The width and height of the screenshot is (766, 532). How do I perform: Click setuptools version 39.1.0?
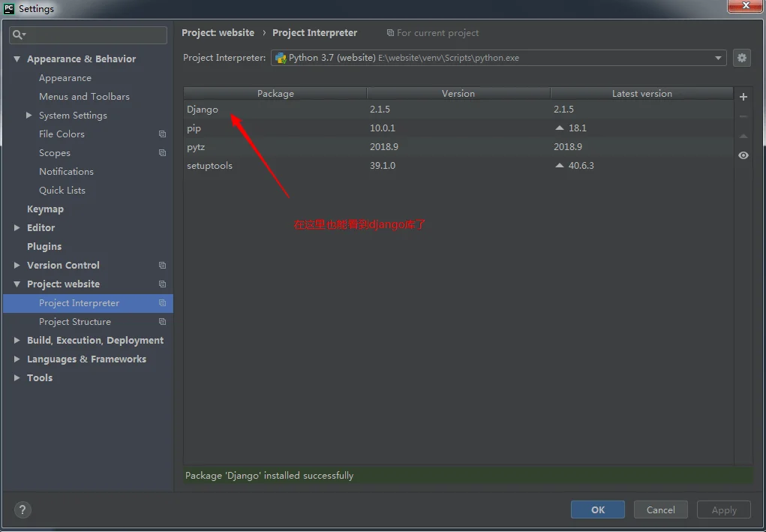pyautogui.click(x=383, y=166)
